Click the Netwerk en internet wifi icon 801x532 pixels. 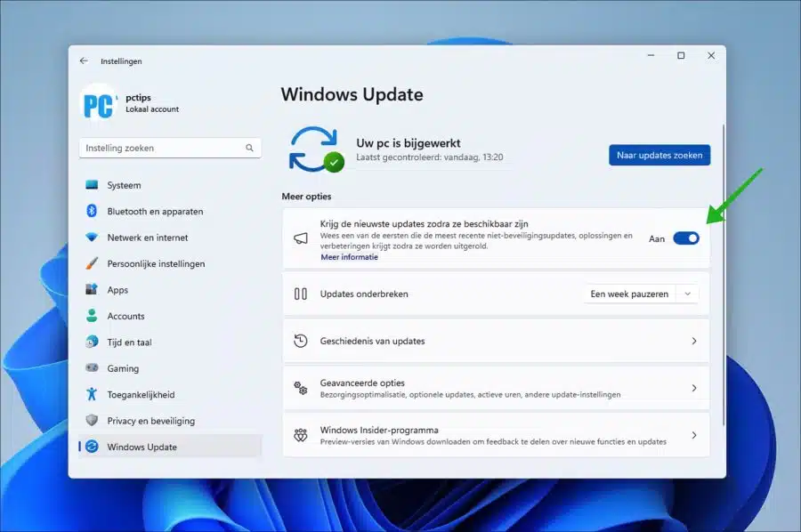[92, 237]
